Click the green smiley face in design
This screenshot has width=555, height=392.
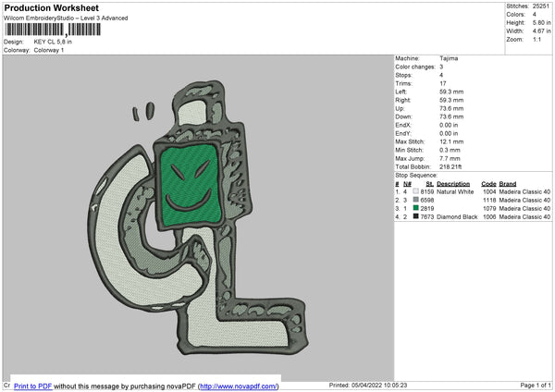[191, 179]
